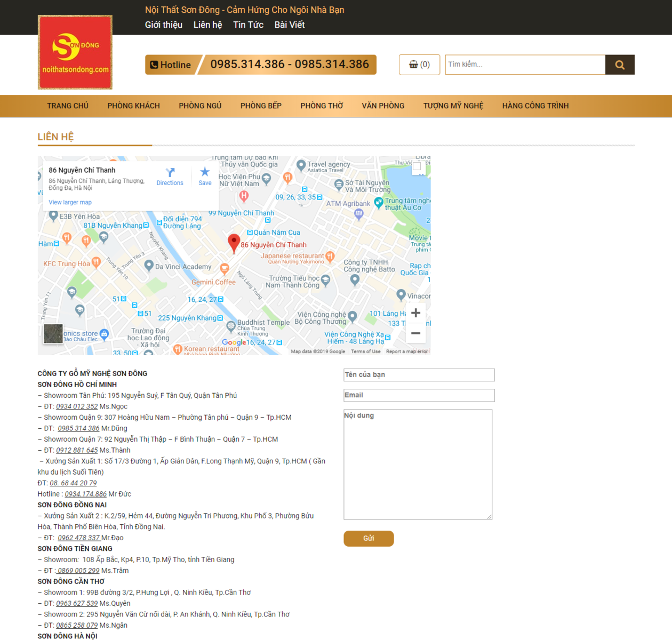Open Giới thiệu page
This screenshot has width=672, height=640.
[164, 25]
